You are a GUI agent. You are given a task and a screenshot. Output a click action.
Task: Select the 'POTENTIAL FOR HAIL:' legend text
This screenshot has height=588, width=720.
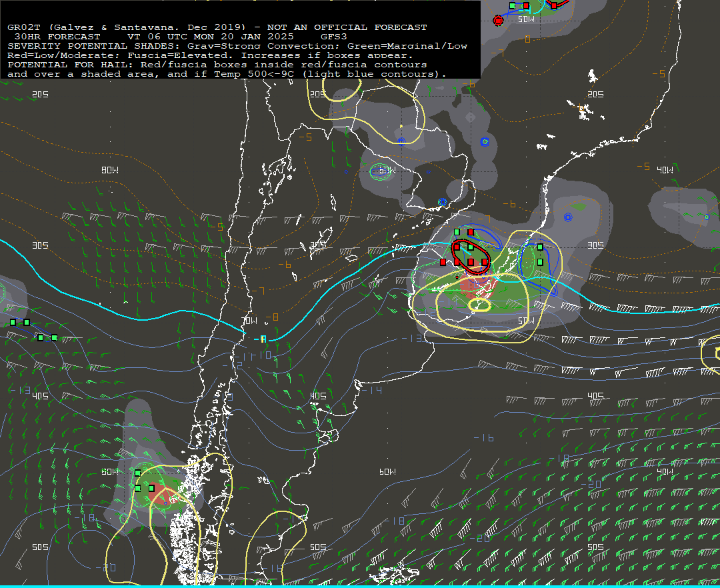point(70,65)
